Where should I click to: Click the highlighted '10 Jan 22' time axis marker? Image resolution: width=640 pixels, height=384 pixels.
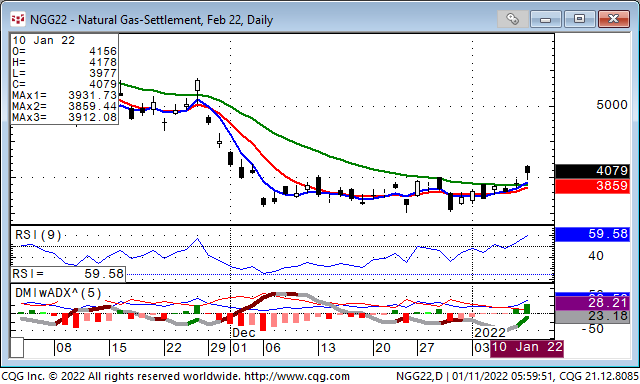[527, 348]
